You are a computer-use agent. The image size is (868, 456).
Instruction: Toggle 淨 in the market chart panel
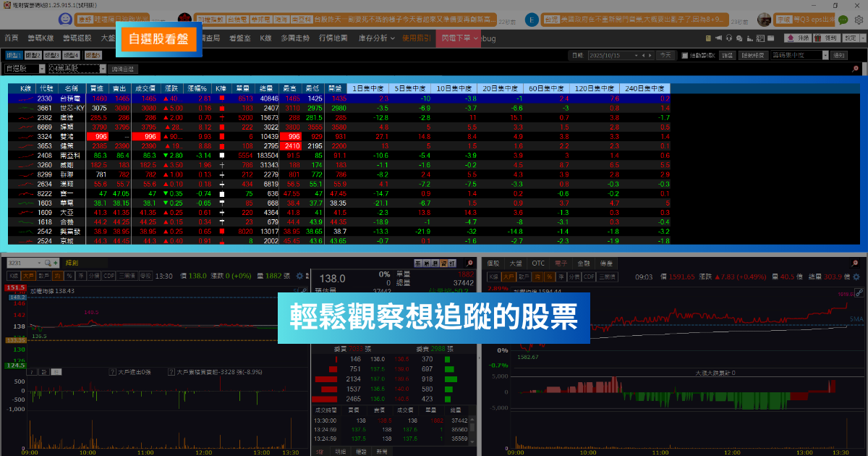coord(561,277)
